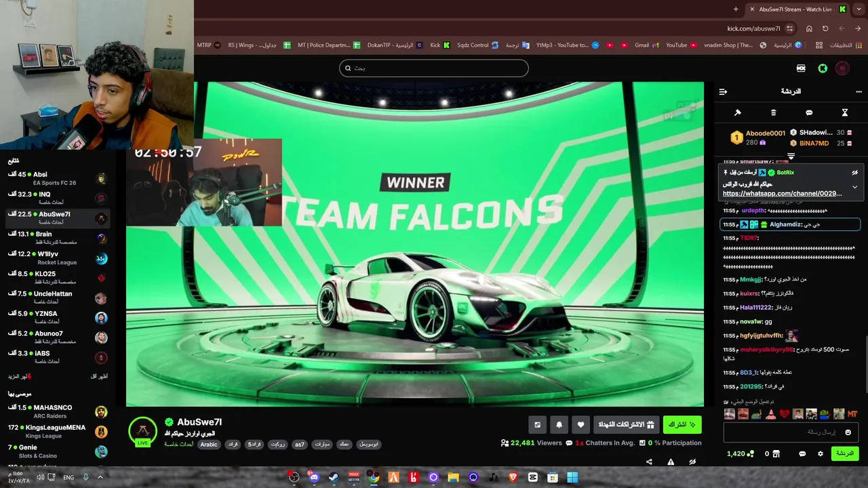Open Genie Slots & Casino channel

tap(58, 451)
